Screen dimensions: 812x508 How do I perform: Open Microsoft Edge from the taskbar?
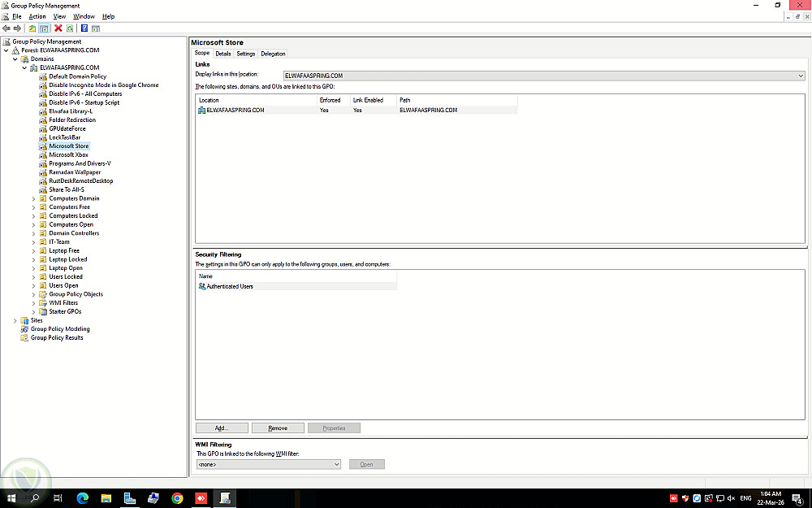click(82, 498)
